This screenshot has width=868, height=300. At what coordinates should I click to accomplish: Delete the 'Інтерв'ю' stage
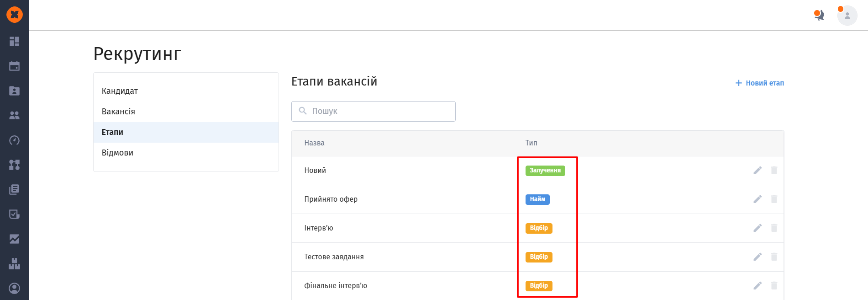coord(774,228)
